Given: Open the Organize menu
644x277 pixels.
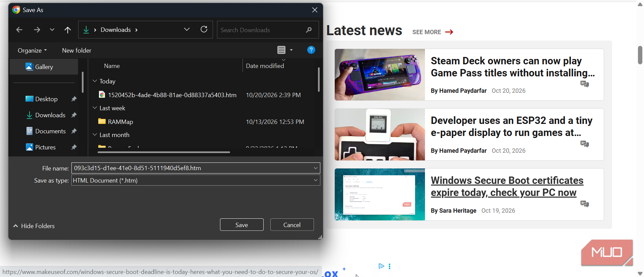Looking at the screenshot, I should (32, 50).
